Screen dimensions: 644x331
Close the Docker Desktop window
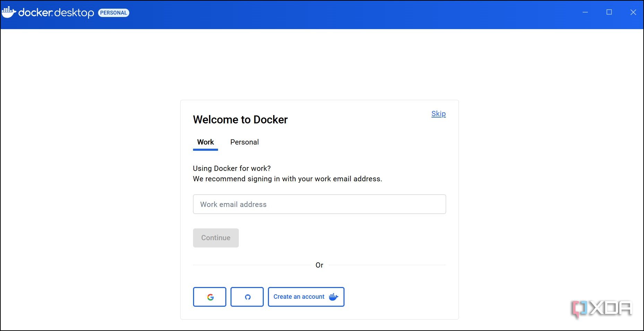pyautogui.click(x=633, y=12)
